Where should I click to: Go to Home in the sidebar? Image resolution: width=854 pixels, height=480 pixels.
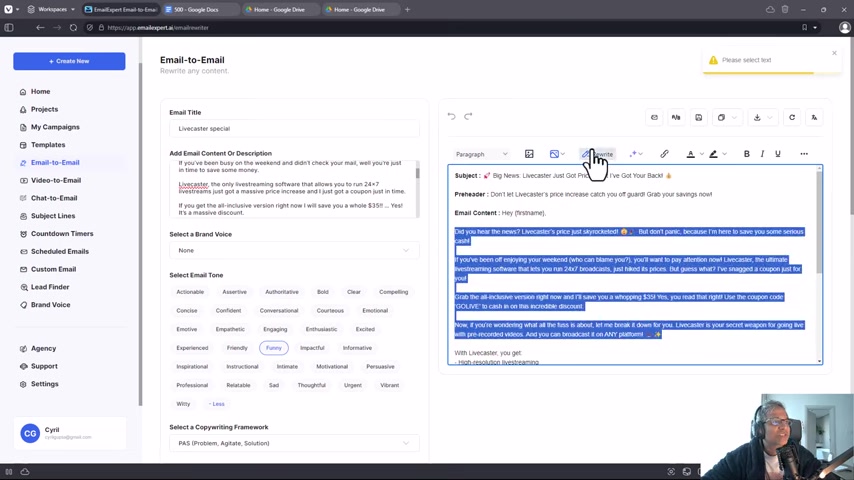tap(40, 92)
